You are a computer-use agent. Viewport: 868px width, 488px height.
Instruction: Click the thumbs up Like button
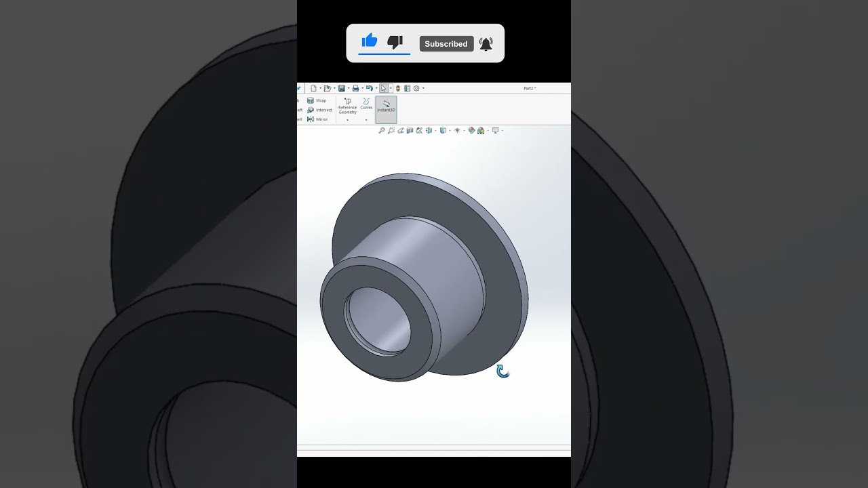(370, 41)
